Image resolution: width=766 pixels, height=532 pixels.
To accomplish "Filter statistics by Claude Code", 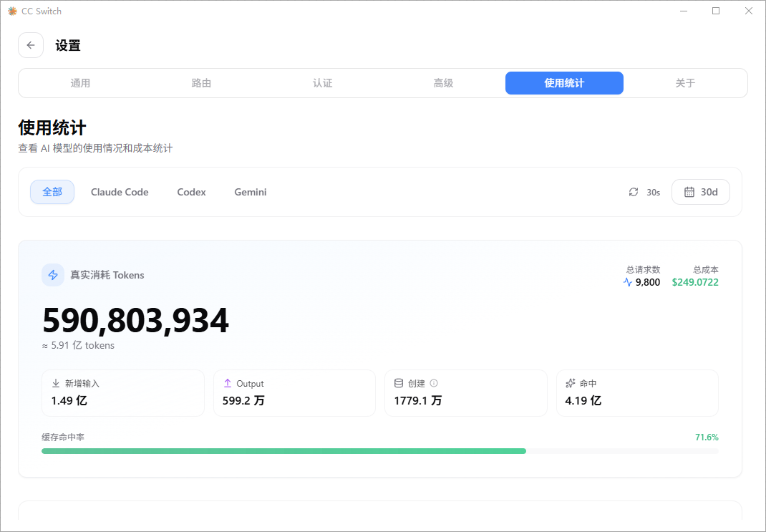I will [x=120, y=192].
